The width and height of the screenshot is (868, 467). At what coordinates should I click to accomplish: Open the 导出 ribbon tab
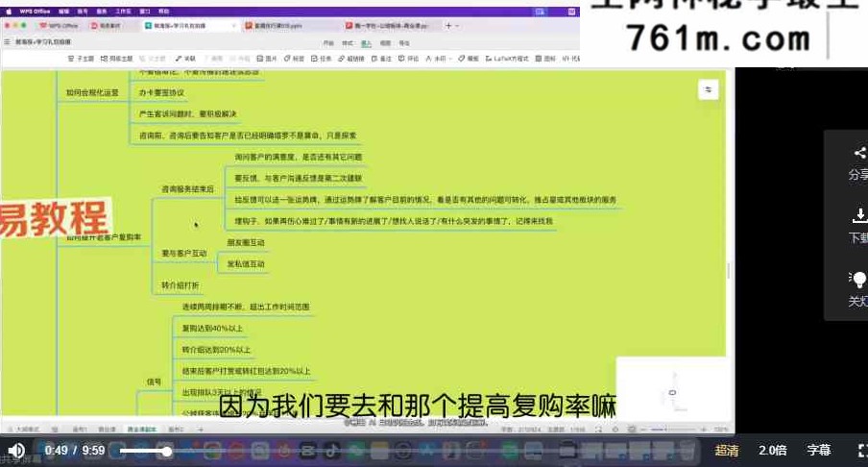pos(404,42)
